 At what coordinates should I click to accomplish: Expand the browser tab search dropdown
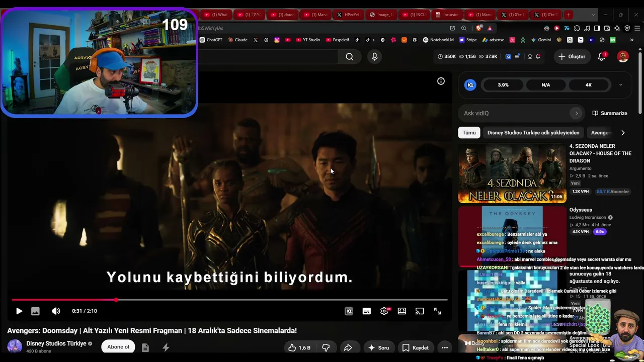tap(593, 15)
